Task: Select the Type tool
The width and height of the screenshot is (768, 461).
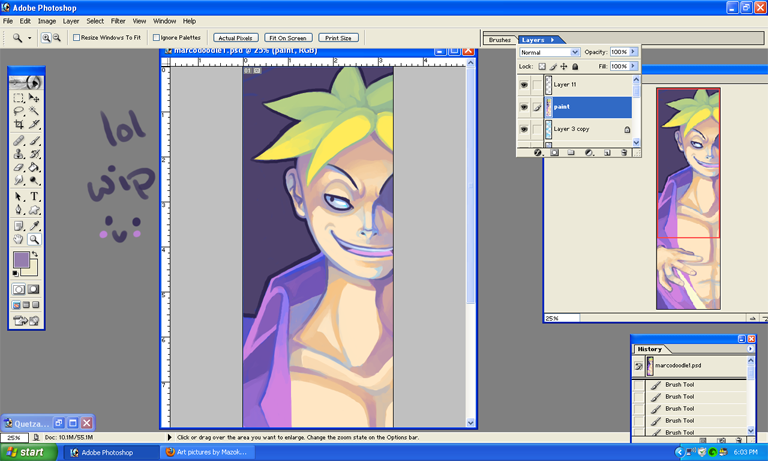Action: (x=34, y=197)
